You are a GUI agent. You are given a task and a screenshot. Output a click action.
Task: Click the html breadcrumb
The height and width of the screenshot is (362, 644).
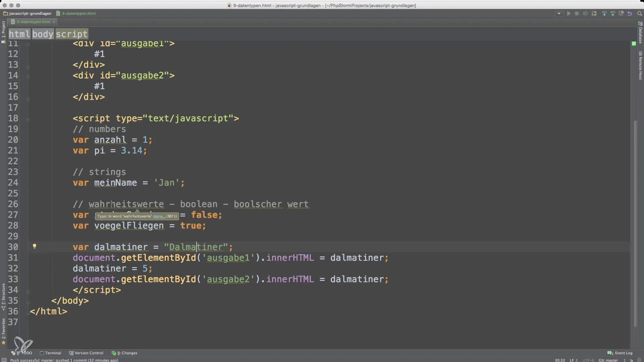pos(19,34)
